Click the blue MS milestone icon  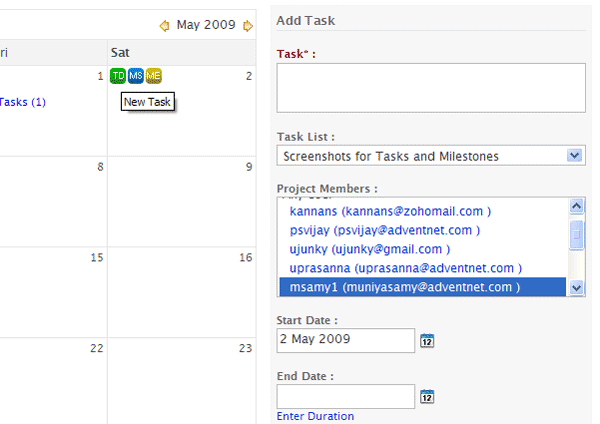(x=135, y=76)
